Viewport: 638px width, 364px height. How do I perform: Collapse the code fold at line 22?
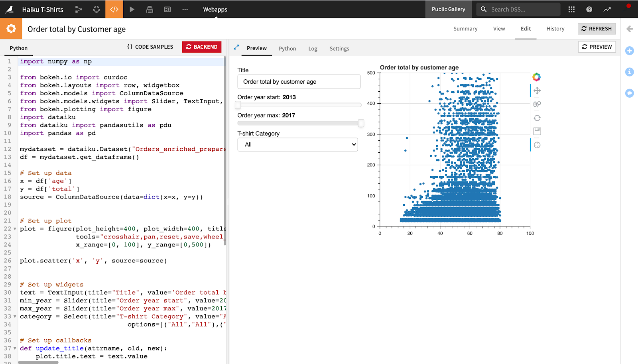15,229
